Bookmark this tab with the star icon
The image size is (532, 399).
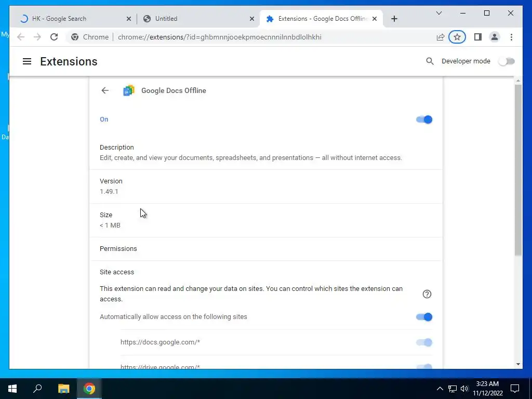pos(457,37)
